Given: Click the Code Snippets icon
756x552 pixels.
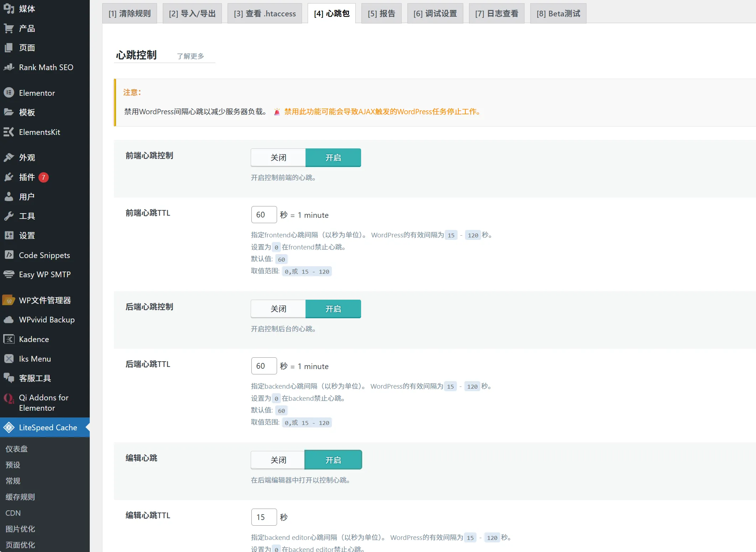Looking at the screenshot, I should pos(9,255).
